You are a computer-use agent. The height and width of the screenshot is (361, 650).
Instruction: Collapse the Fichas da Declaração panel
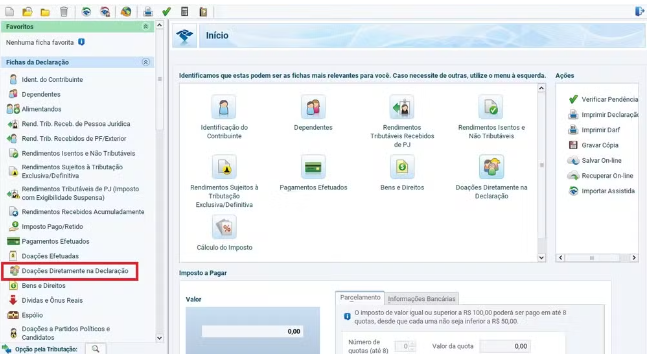pos(146,62)
